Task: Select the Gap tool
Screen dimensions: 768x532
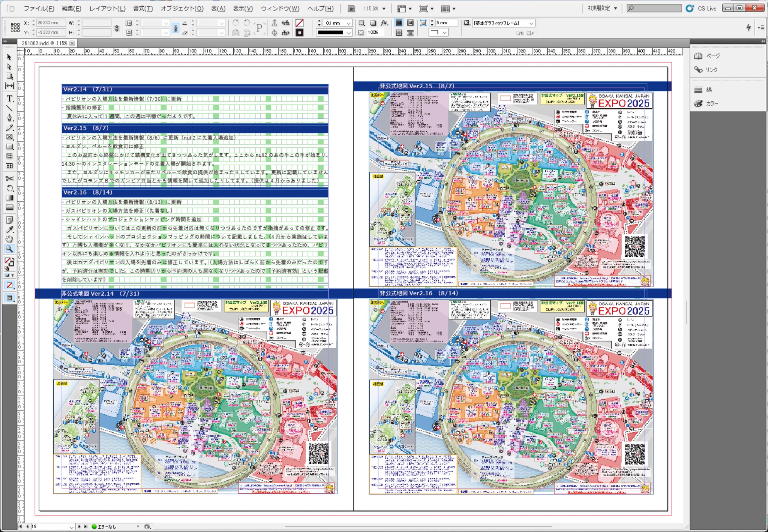Action: pyautogui.click(x=9, y=85)
